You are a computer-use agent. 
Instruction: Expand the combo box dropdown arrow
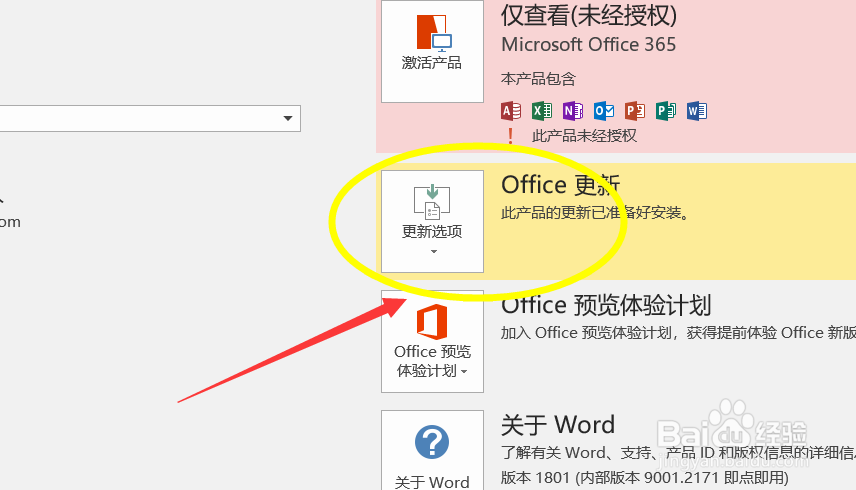288,118
